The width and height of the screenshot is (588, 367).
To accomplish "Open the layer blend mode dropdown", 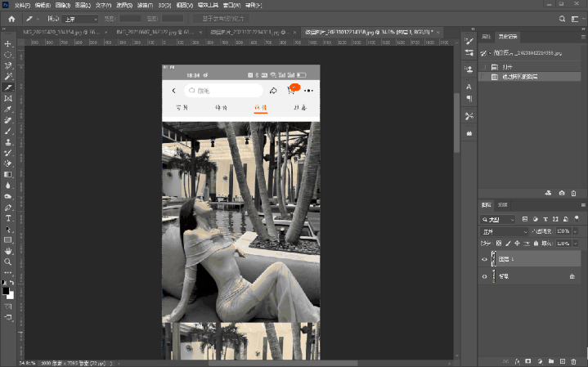I will (505, 231).
